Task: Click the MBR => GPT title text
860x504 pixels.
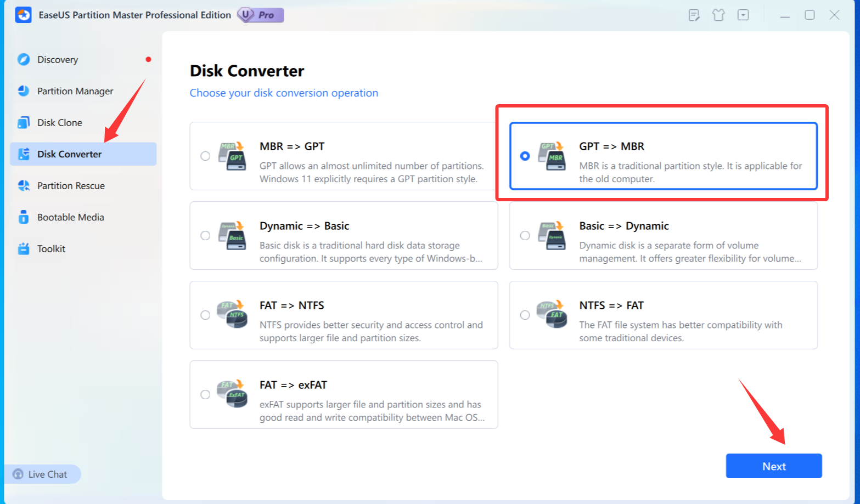Action: pos(292,146)
